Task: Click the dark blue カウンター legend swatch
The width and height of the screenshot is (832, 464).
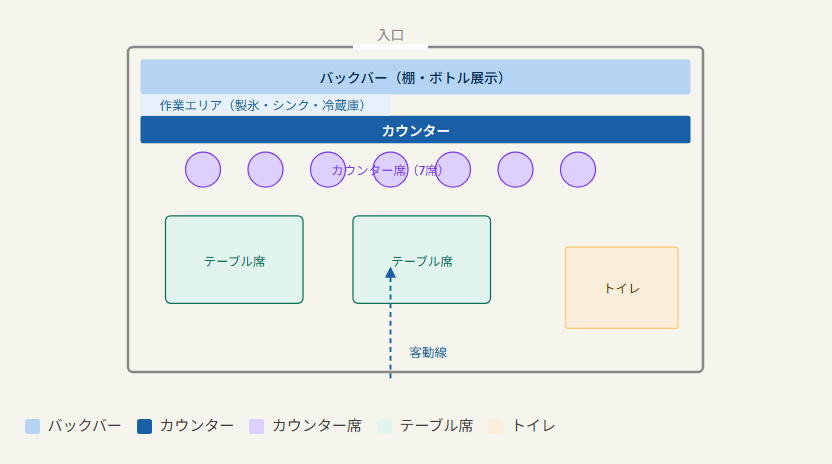Action: 144,426
